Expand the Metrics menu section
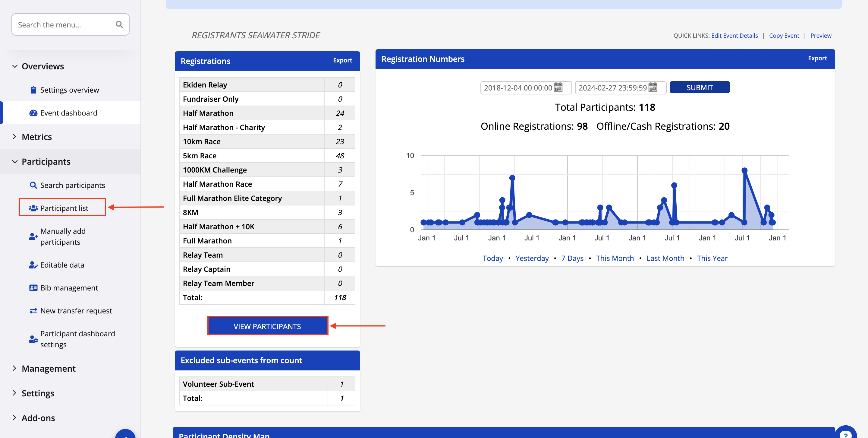The width and height of the screenshot is (868, 438). (15, 137)
